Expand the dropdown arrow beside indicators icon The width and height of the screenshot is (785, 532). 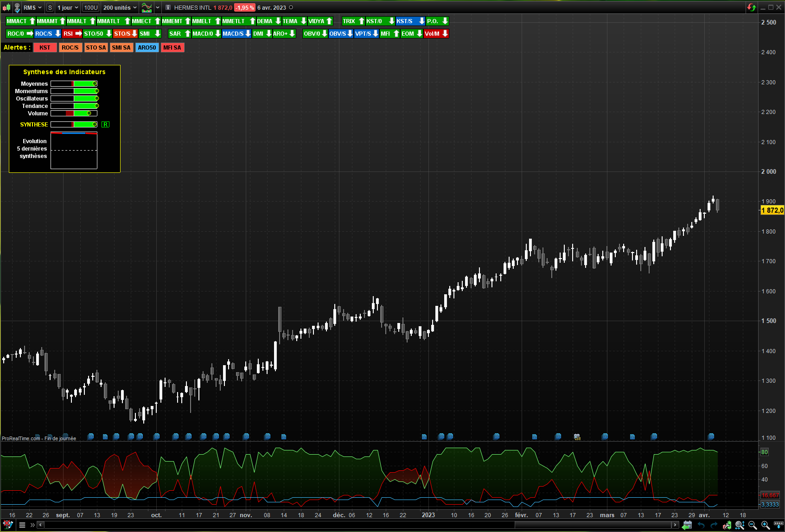158,7
